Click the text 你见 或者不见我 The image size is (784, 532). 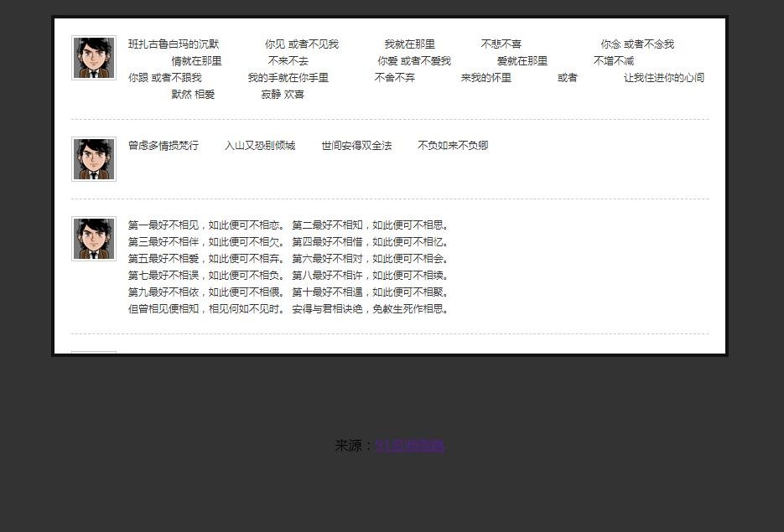(302, 44)
